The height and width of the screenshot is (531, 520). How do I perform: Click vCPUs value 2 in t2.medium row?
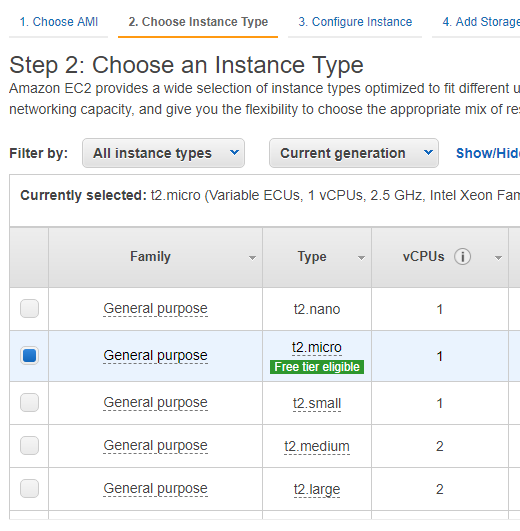(x=439, y=446)
